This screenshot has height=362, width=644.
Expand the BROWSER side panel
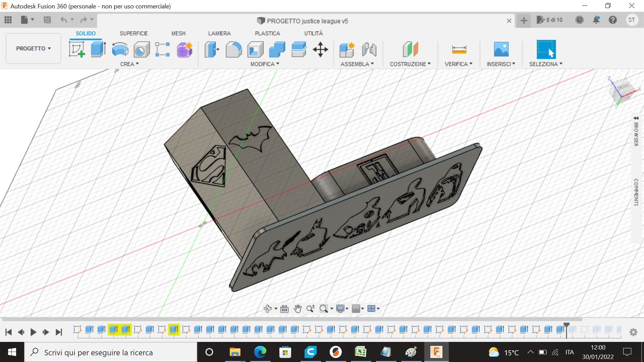click(x=636, y=131)
